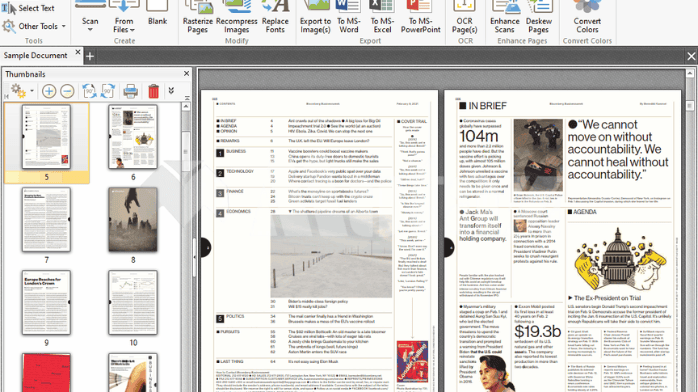Click Rasterize Pages
Image resolution: width=698 pixels, height=392 pixels.
198,18
